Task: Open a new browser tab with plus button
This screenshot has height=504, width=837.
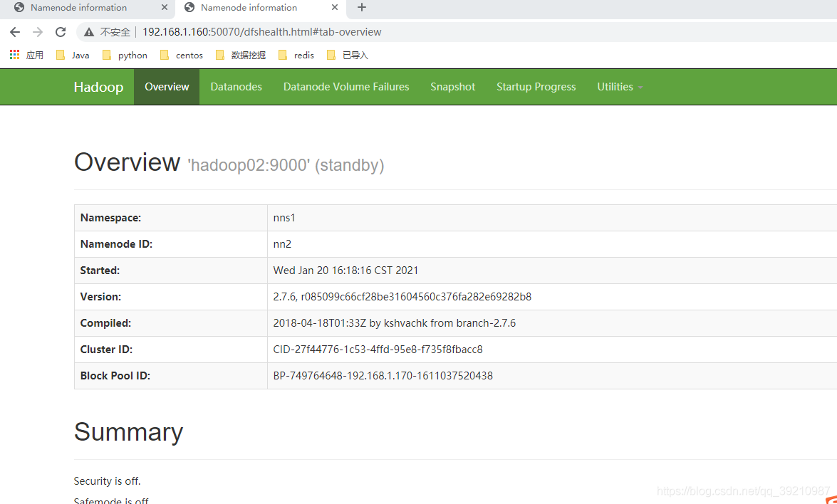Action: 361,7
